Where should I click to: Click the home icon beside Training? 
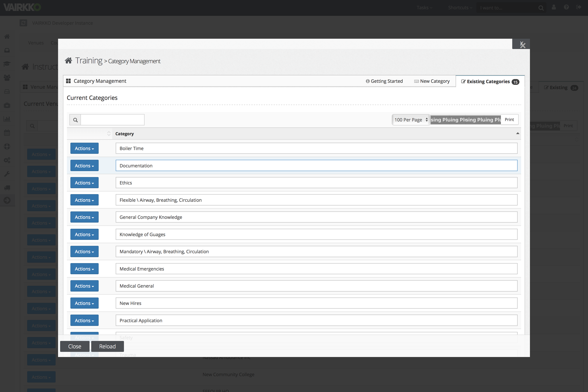click(x=69, y=61)
